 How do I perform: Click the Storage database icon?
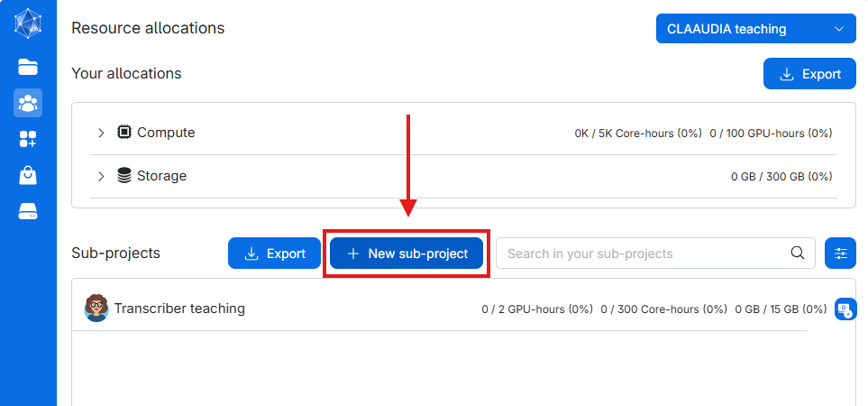click(x=124, y=176)
